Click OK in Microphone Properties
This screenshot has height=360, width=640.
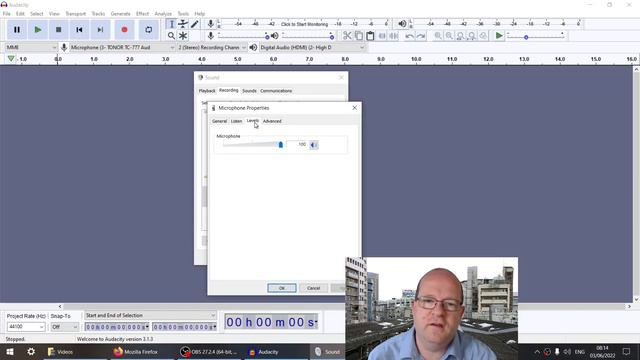point(282,288)
